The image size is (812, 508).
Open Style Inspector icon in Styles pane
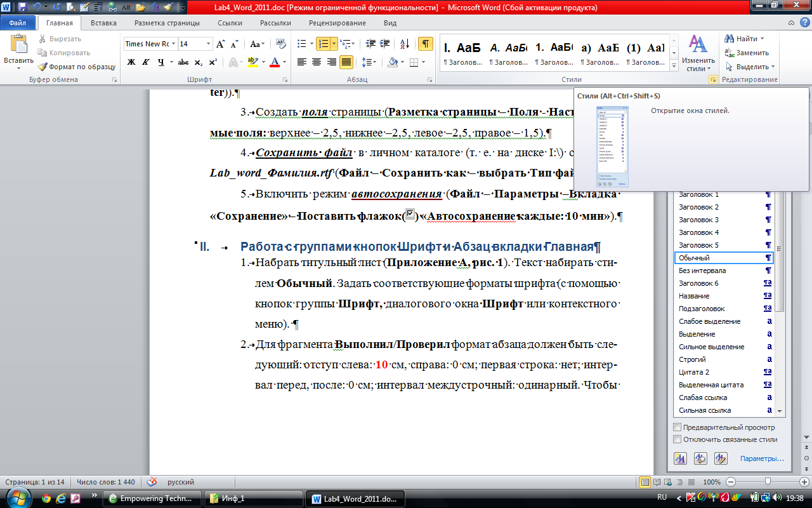point(701,458)
